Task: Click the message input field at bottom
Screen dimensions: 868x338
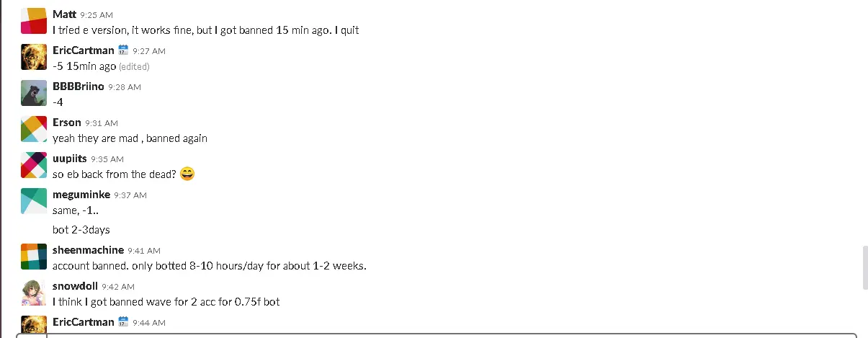Action: coord(451,336)
